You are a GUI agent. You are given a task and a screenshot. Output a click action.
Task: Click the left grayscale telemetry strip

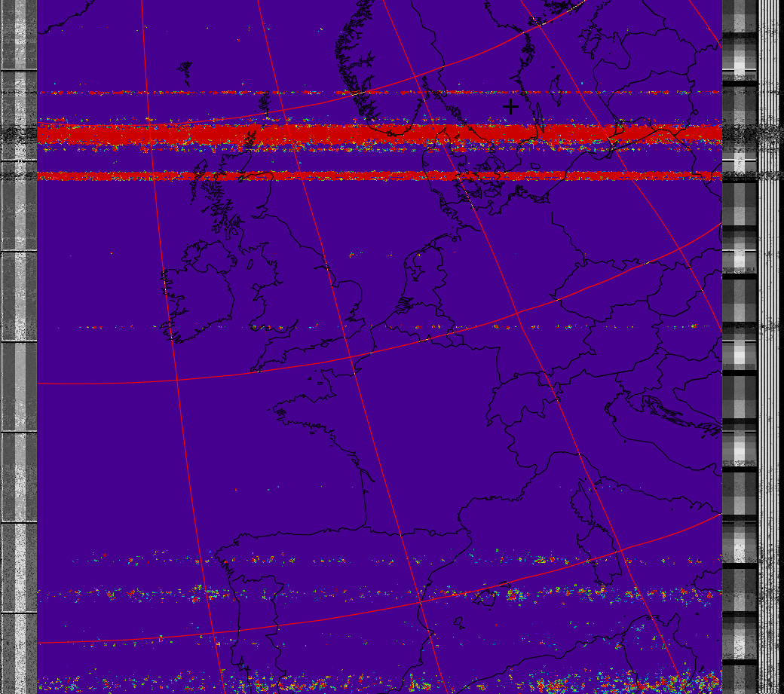[x=18, y=377]
